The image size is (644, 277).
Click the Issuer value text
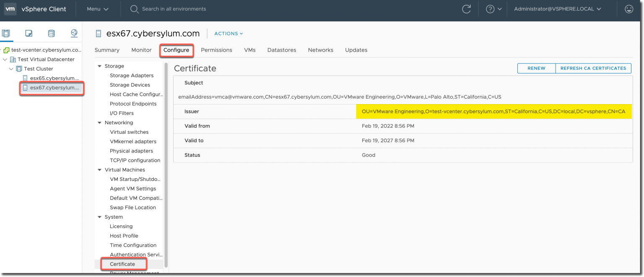tap(493, 112)
